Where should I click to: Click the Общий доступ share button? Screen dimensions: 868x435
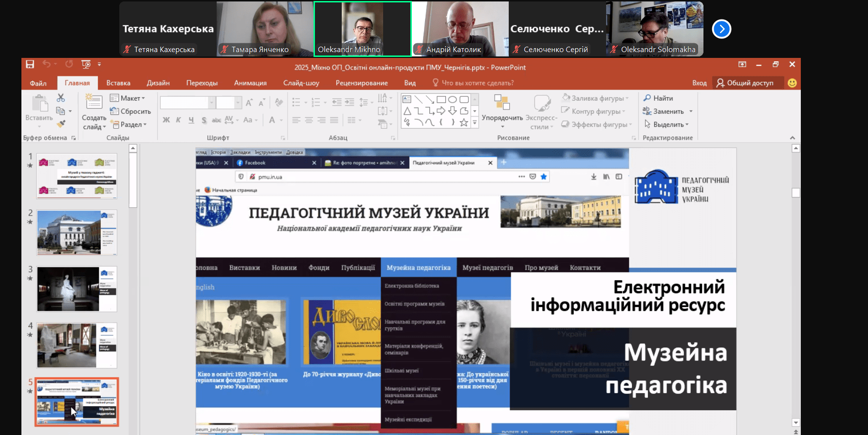(745, 83)
